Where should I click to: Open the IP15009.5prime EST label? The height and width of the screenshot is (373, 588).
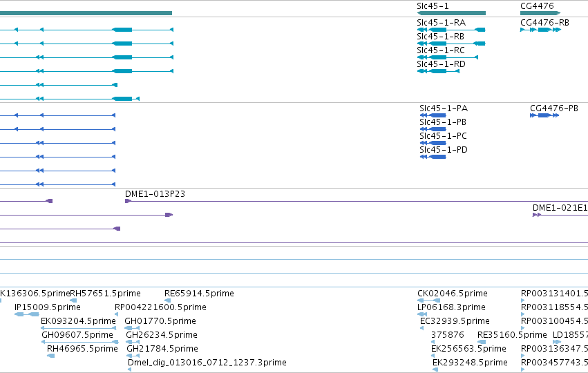(47, 307)
